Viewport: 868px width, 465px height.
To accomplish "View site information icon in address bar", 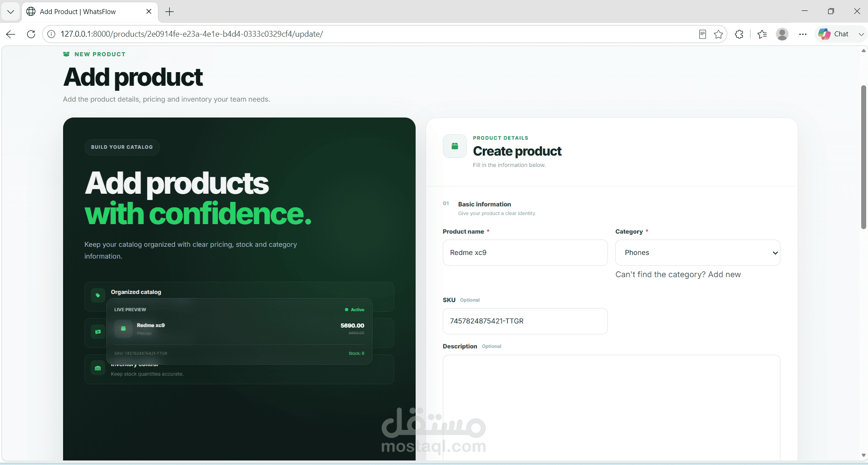I will click(52, 34).
